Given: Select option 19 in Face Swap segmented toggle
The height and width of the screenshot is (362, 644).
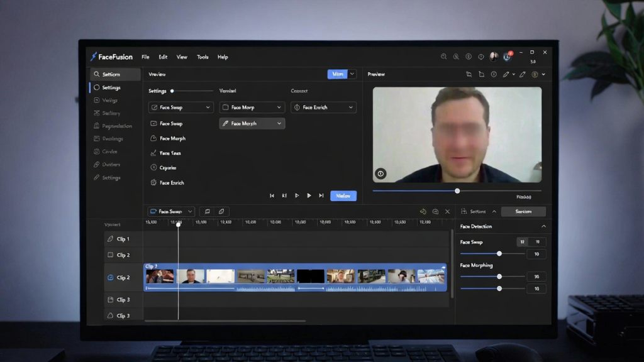Looking at the screenshot, I should pyautogui.click(x=537, y=242).
